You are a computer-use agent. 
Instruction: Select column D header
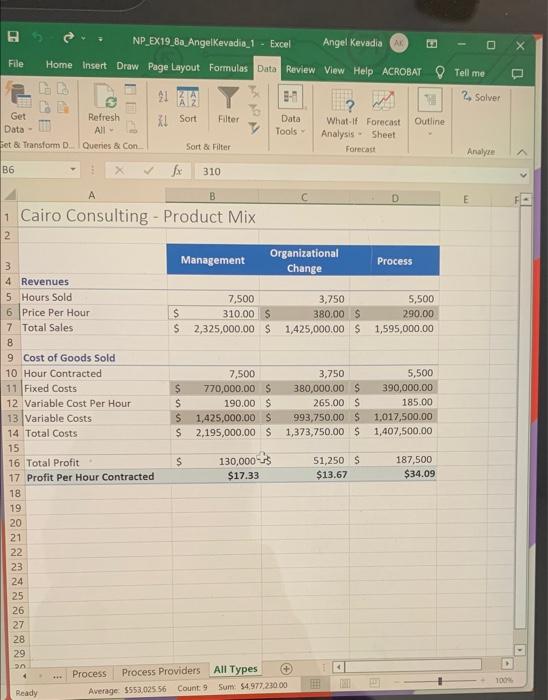(x=395, y=198)
